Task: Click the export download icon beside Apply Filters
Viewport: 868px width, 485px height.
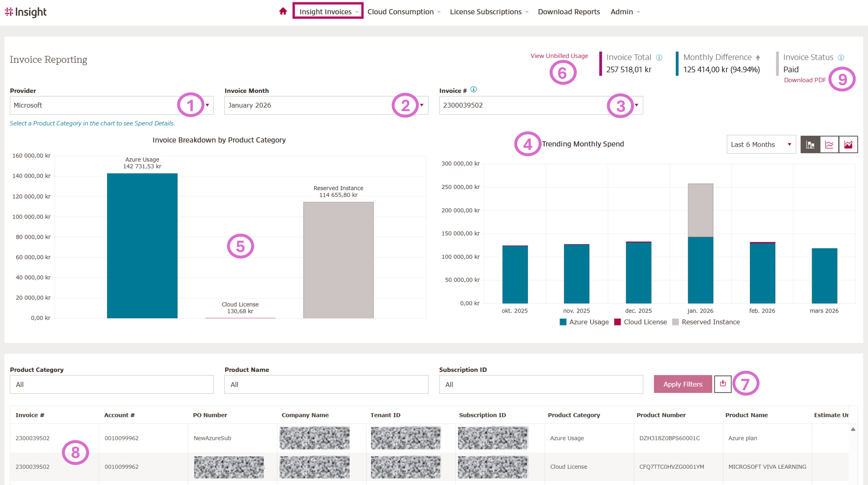Action: pos(723,383)
